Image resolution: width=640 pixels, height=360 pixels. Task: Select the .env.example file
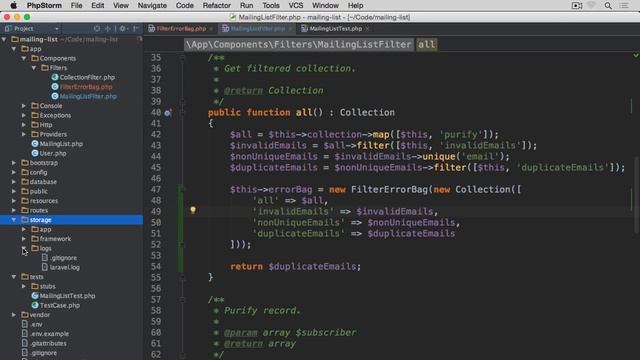coord(49,334)
